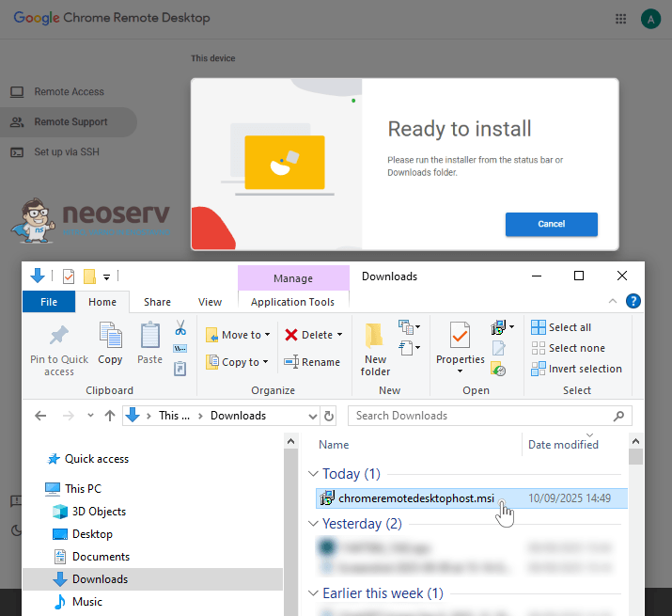The width and height of the screenshot is (672, 616).
Task: Click the Paste clipboard icon
Action: click(150, 335)
